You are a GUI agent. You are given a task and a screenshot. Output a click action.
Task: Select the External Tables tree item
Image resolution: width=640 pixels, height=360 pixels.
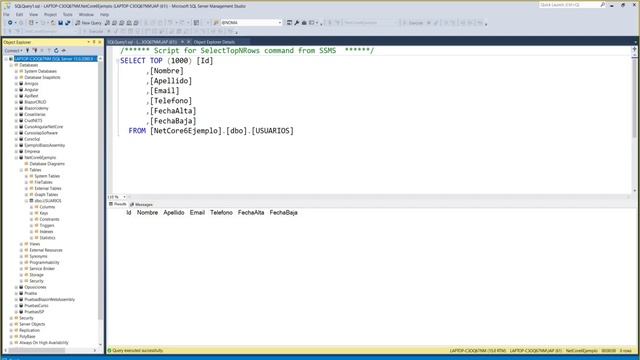click(x=48, y=189)
